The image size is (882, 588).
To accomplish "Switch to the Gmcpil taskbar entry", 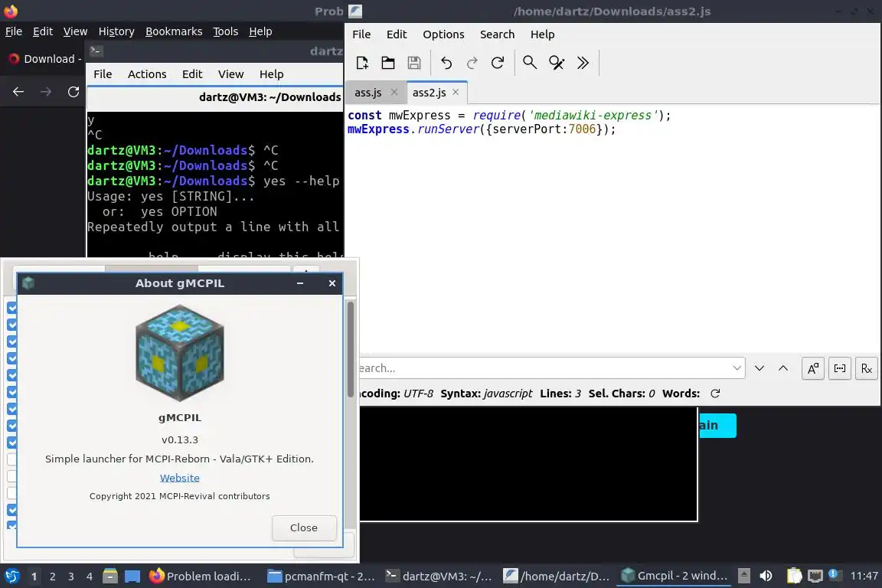I will [675, 576].
